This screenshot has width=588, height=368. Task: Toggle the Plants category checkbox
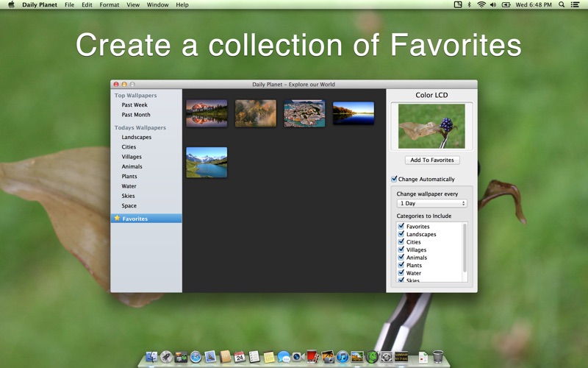pos(401,265)
